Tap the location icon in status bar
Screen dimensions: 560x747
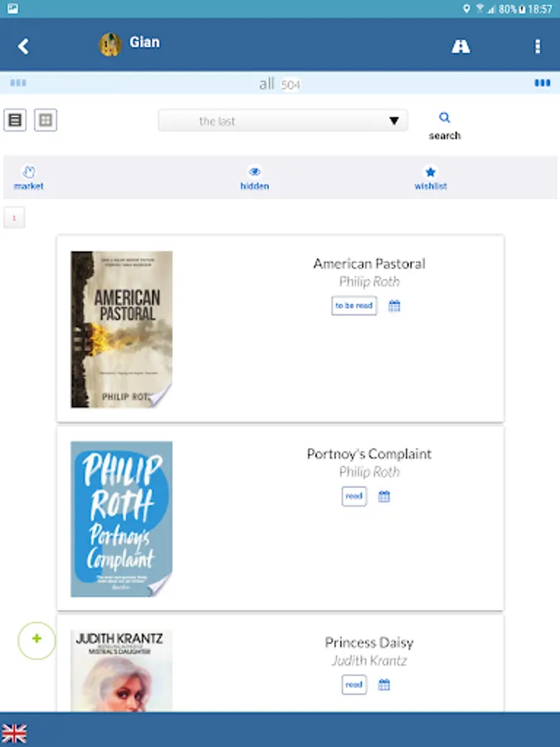[466, 8]
